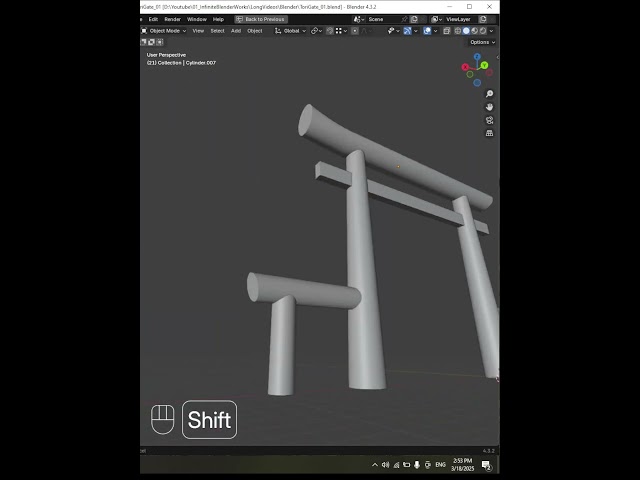Open the viewport Select menu

click(x=217, y=31)
